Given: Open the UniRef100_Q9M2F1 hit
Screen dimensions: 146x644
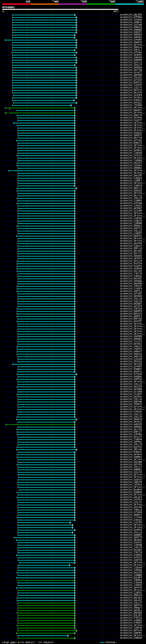Looking at the screenshot, I should point(131,32).
